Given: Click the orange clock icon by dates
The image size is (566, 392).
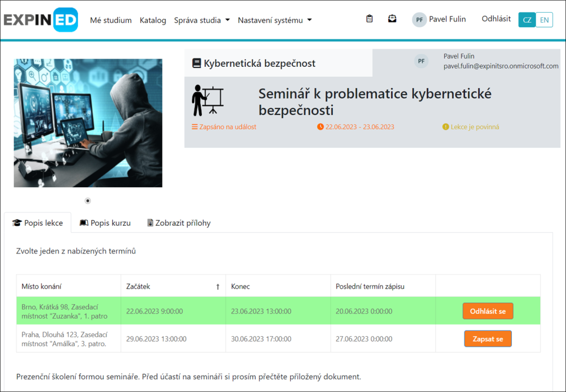Looking at the screenshot, I should (321, 127).
